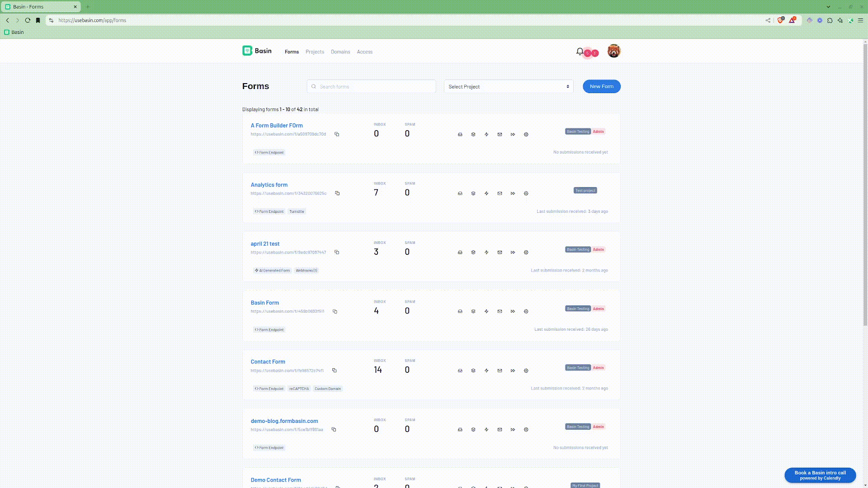Click the email notification icon for Analytics form
The height and width of the screenshot is (488, 868).
coord(500,193)
